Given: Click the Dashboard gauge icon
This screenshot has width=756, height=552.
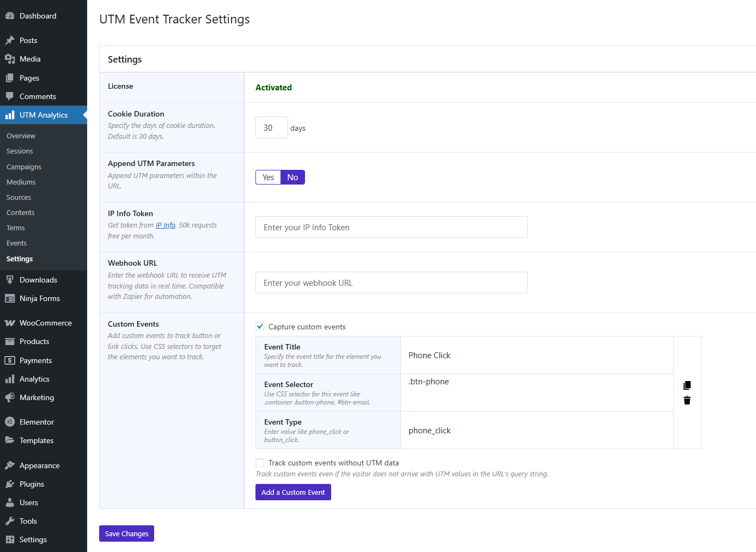Looking at the screenshot, I should tap(10, 16).
